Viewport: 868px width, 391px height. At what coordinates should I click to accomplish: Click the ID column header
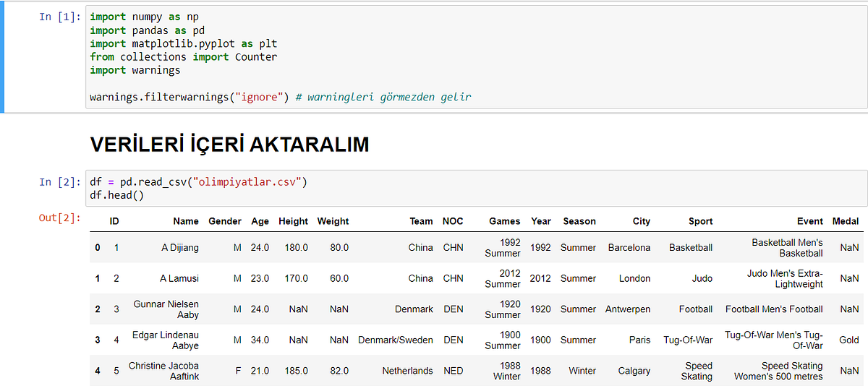tap(114, 221)
